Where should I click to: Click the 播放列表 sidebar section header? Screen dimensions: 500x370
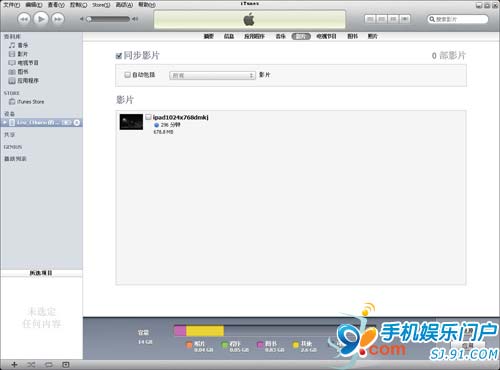15,159
